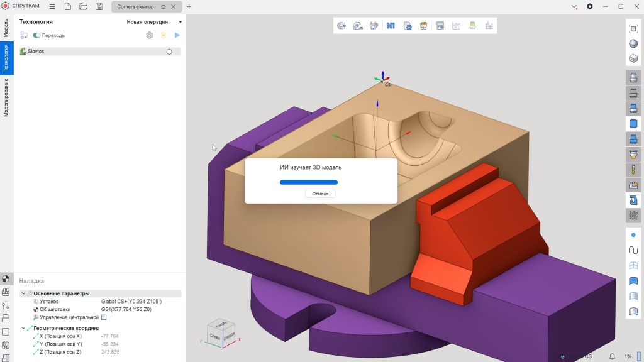Click the save file icon
This screenshot has height=362, width=644.
tap(99, 6)
